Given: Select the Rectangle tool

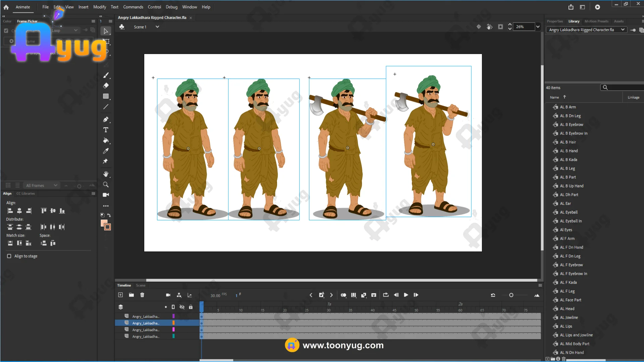Looking at the screenshot, I should (106, 96).
